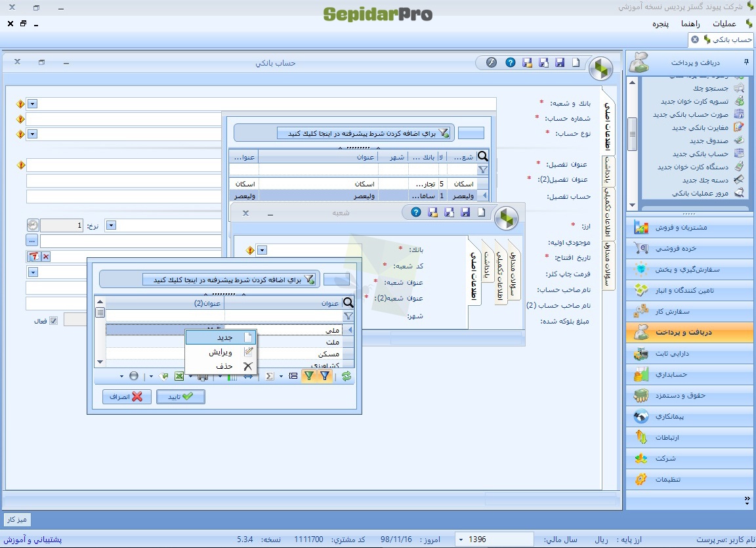756x548 pixels.
Task: Select 'حساب بانکی جدید' in sidebar list
Action: tap(701, 154)
